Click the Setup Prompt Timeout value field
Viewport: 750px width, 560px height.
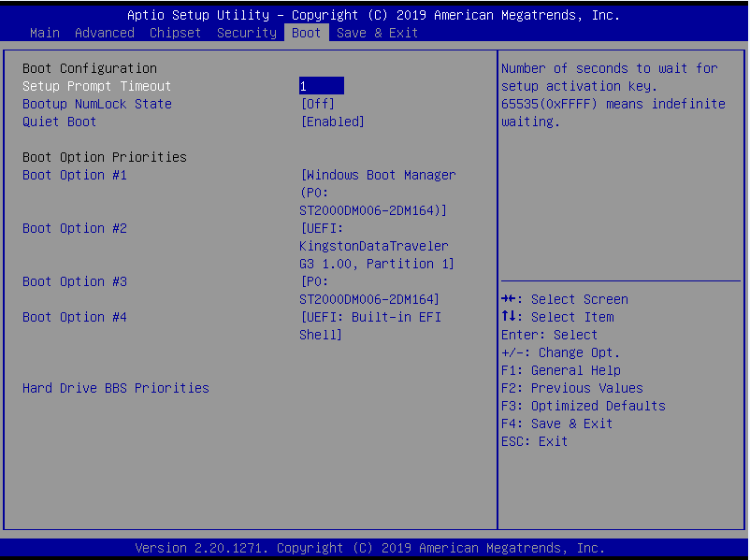[x=321, y=86]
